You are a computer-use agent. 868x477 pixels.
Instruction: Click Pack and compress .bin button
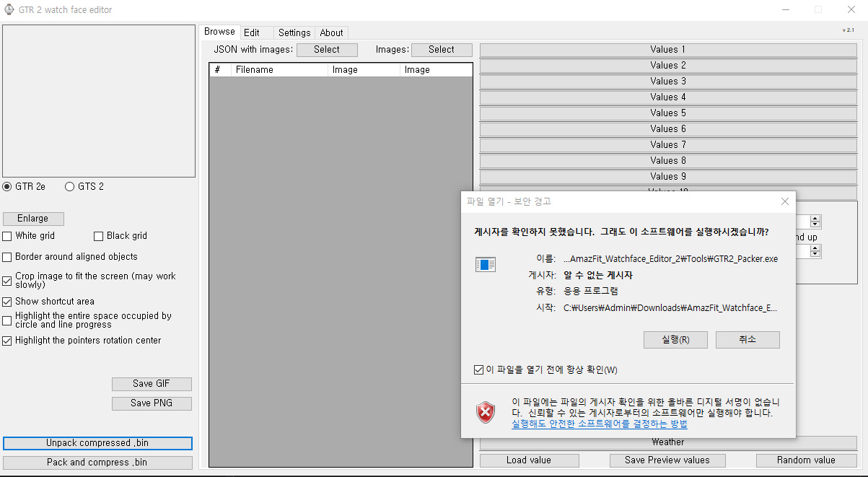coord(97,463)
